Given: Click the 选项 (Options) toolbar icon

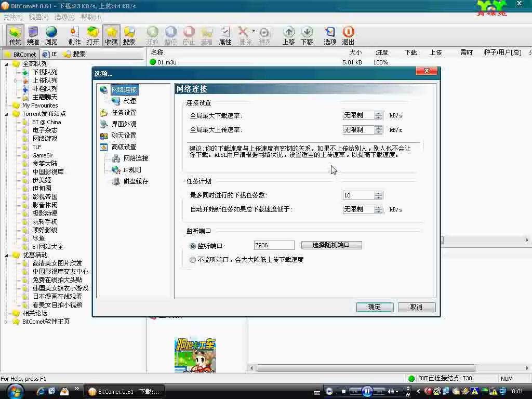Looking at the screenshot, I should coord(329,35).
